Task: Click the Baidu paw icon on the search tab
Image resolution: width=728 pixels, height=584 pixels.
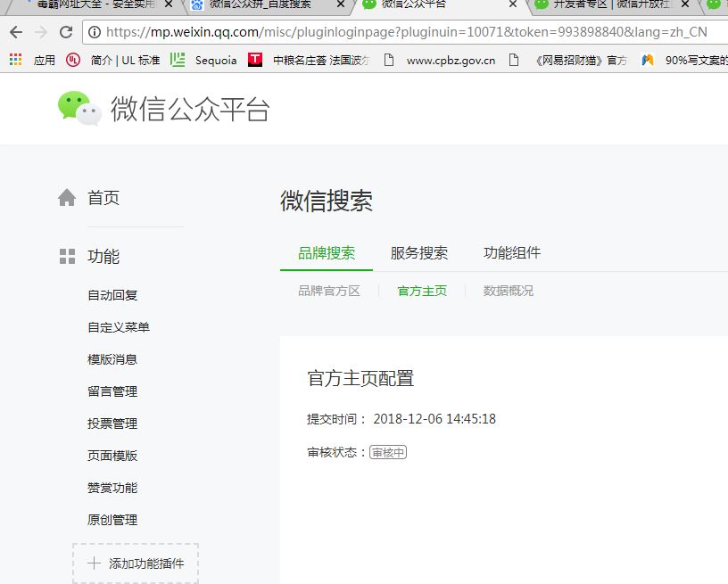Action: click(x=197, y=4)
